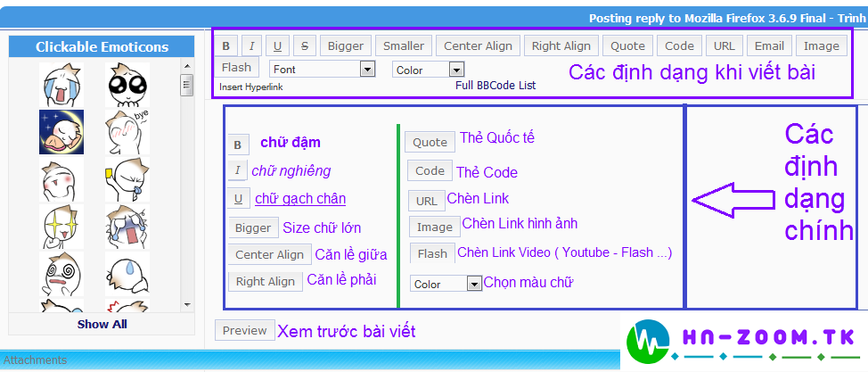Click Quote button beside 'Thẻ Quốc tế'
This screenshot has height=372, width=868.
click(x=430, y=142)
